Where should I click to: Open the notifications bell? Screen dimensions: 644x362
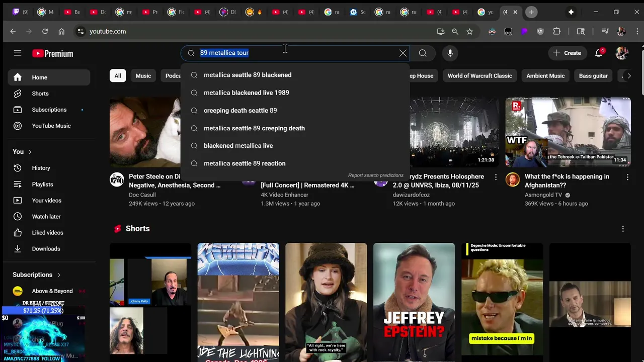coord(599,53)
